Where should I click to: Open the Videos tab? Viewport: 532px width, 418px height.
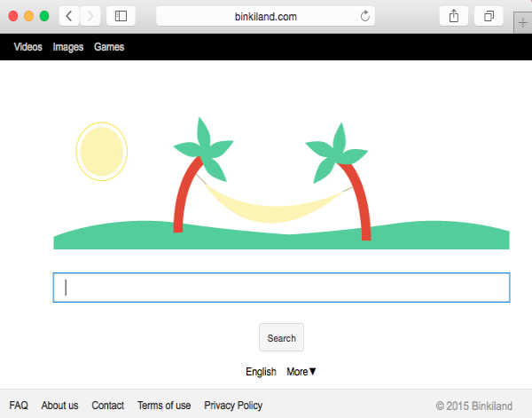click(27, 47)
